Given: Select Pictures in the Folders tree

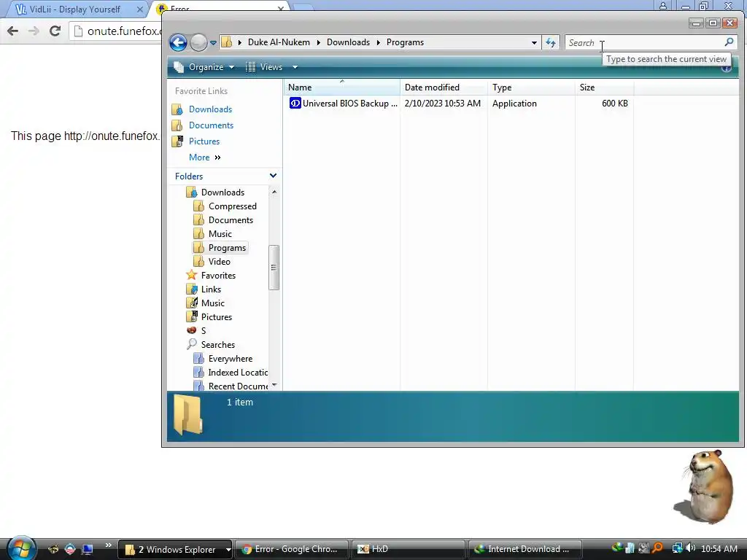Looking at the screenshot, I should (216, 316).
